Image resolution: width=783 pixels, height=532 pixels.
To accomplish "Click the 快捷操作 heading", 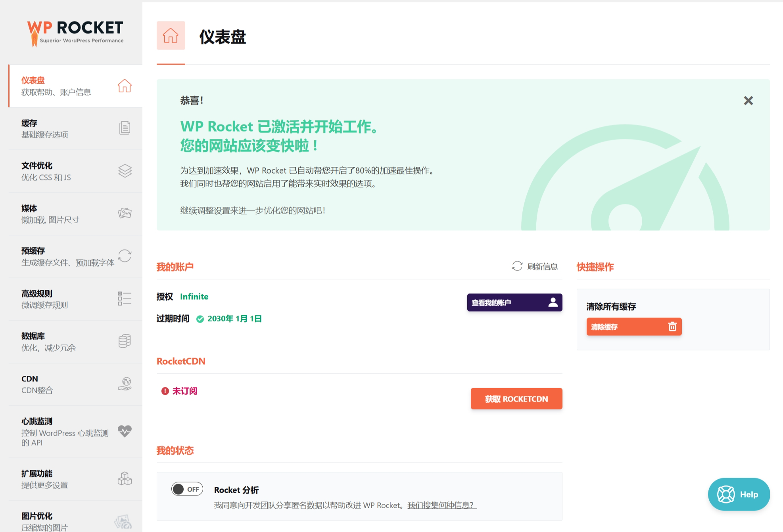I will point(595,267).
